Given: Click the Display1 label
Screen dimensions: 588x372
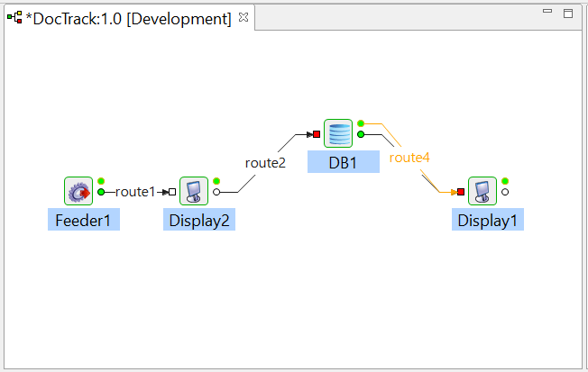Looking at the screenshot, I should point(488,220).
